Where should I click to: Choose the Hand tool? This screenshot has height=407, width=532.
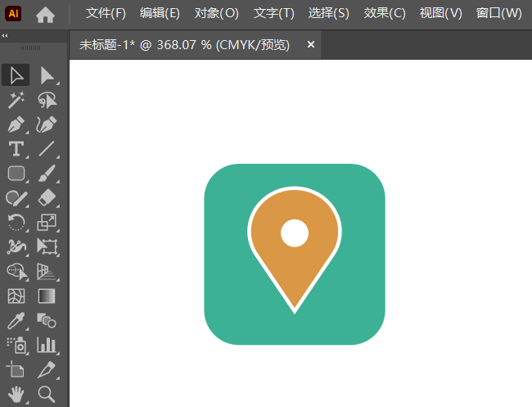click(x=16, y=395)
